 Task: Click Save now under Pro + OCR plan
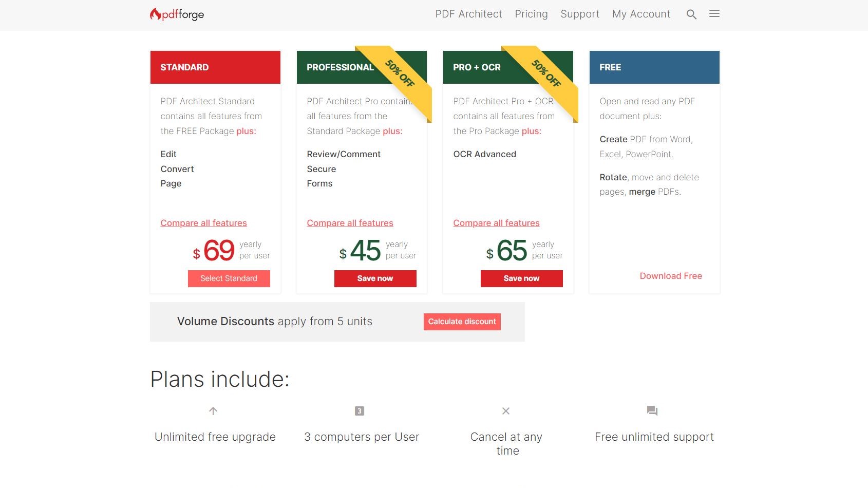[522, 278]
